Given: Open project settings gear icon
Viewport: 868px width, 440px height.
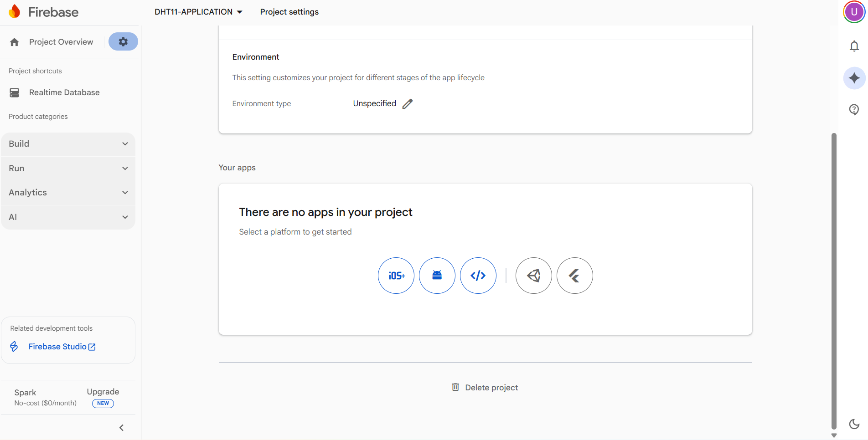Looking at the screenshot, I should [123, 42].
